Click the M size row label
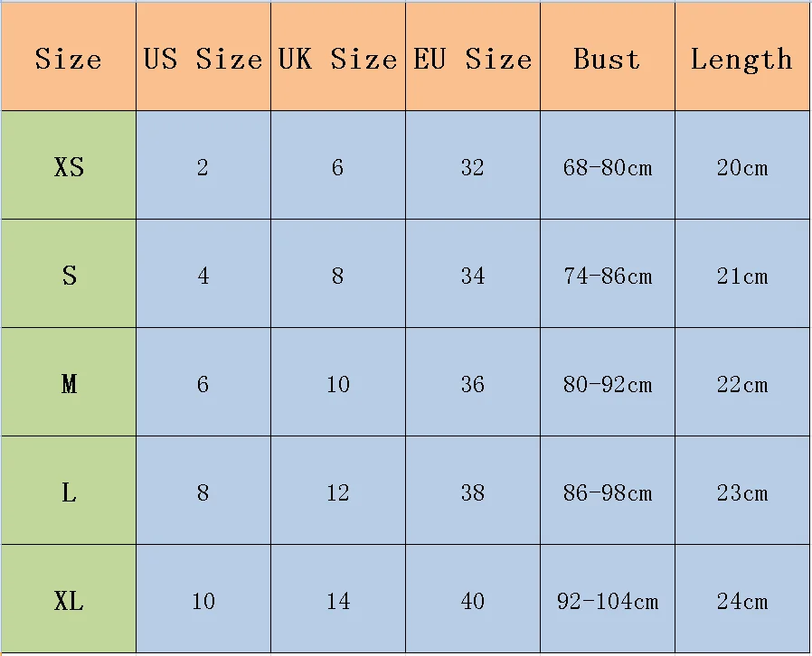Screen dimensions: 812x656 pyautogui.click(x=69, y=382)
